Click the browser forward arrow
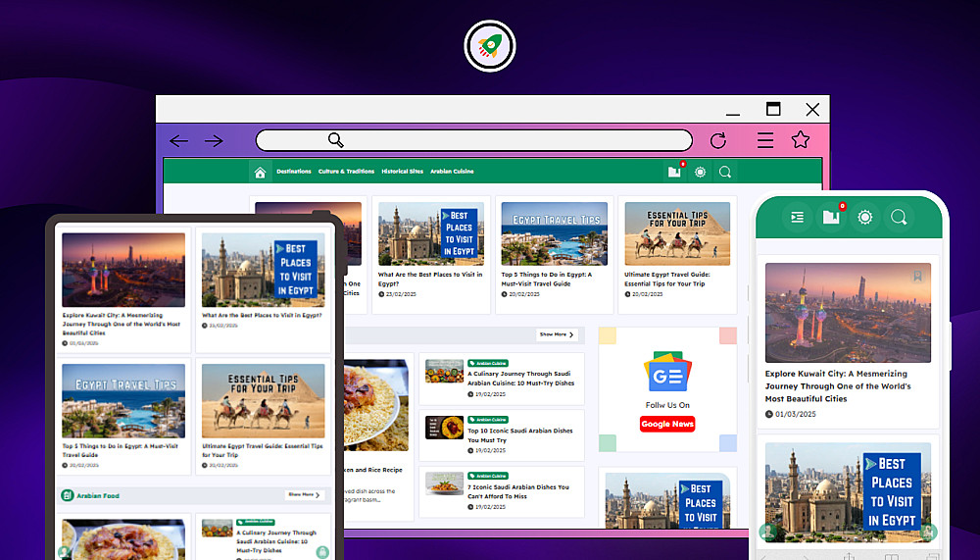The width and height of the screenshot is (980, 560). [x=214, y=141]
